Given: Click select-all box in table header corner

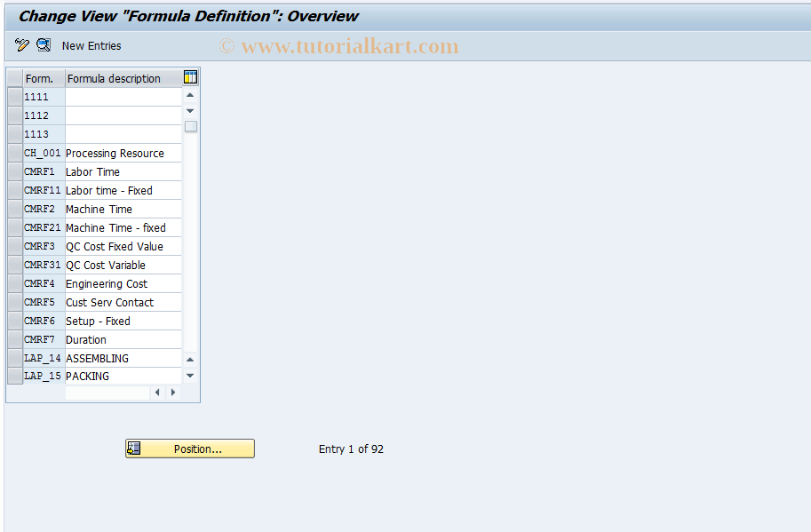Looking at the screenshot, I should click(x=15, y=78).
